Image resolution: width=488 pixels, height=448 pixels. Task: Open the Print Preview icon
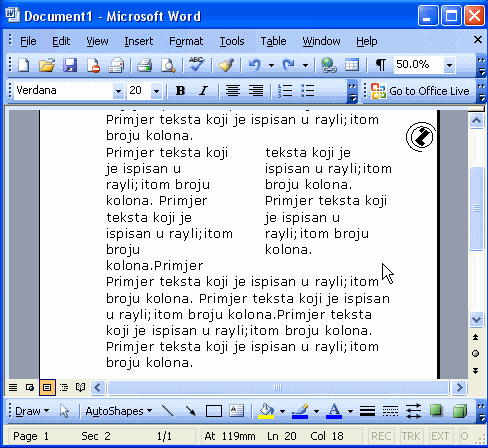pyautogui.click(x=168, y=65)
